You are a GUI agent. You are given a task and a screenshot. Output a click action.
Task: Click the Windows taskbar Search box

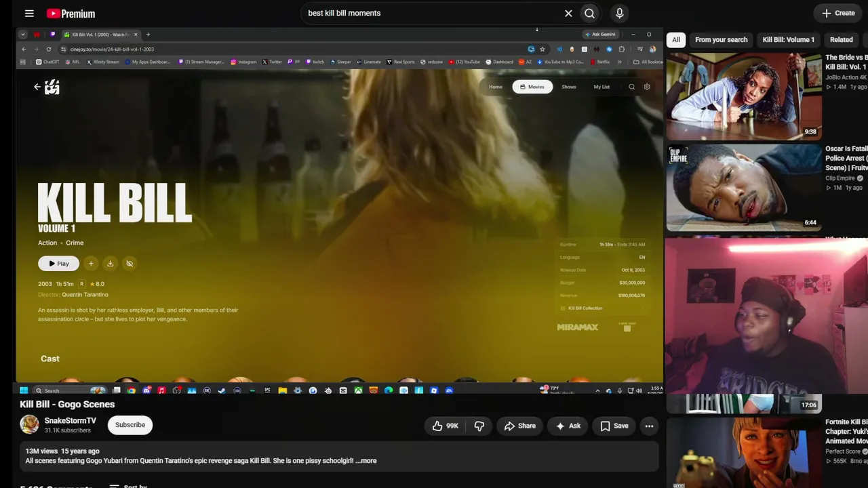tap(71, 390)
